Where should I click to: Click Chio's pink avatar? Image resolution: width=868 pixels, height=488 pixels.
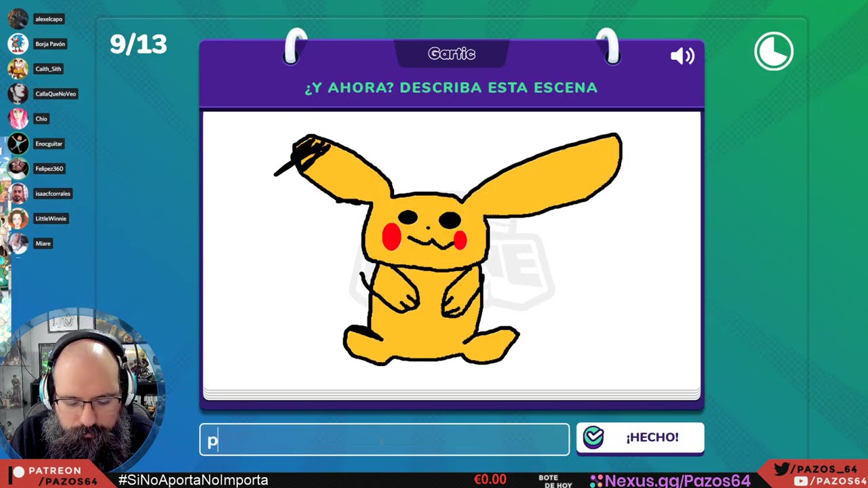click(18, 119)
